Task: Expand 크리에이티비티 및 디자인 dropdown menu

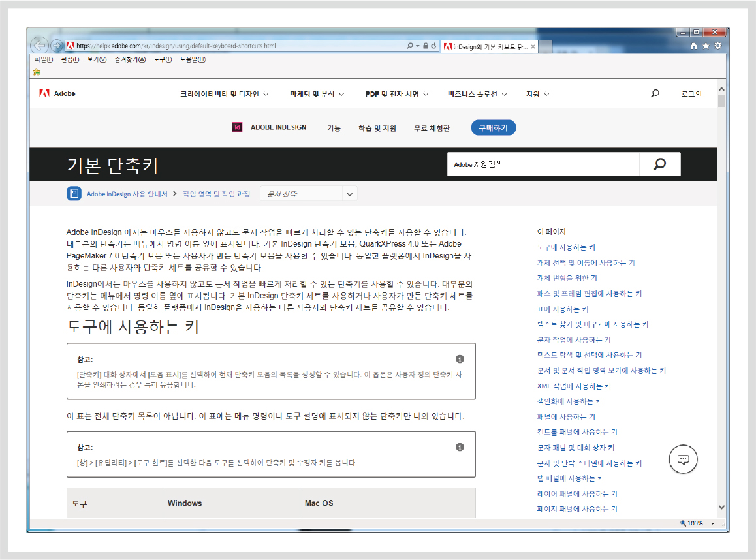Action: (x=224, y=94)
